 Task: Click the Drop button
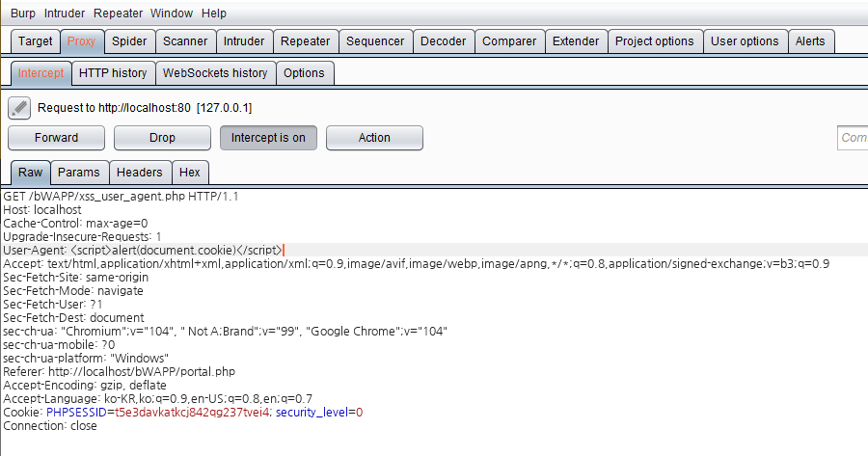(162, 138)
